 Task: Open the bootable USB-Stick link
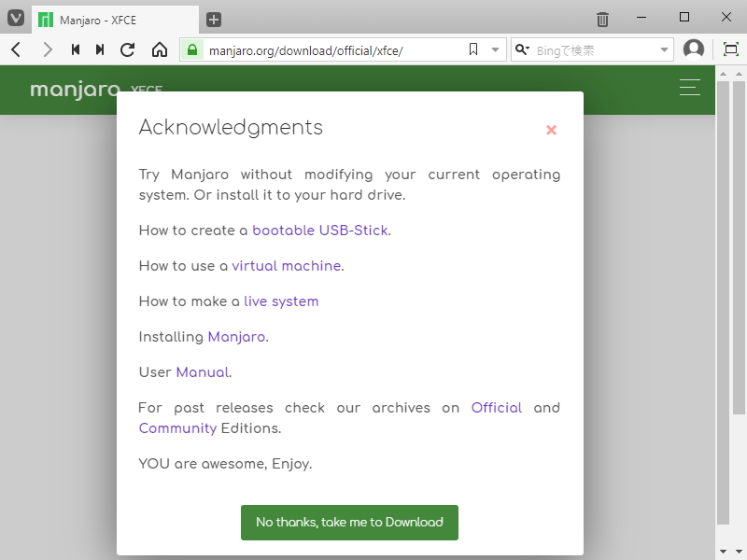[320, 231]
